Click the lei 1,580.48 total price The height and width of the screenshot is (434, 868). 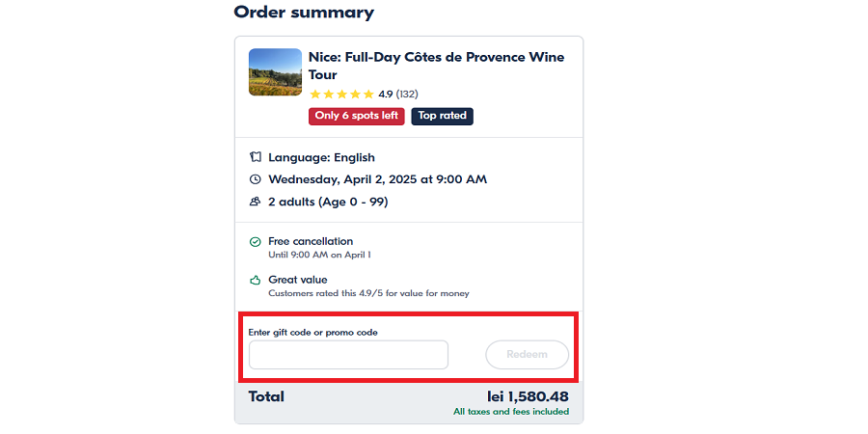click(528, 396)
